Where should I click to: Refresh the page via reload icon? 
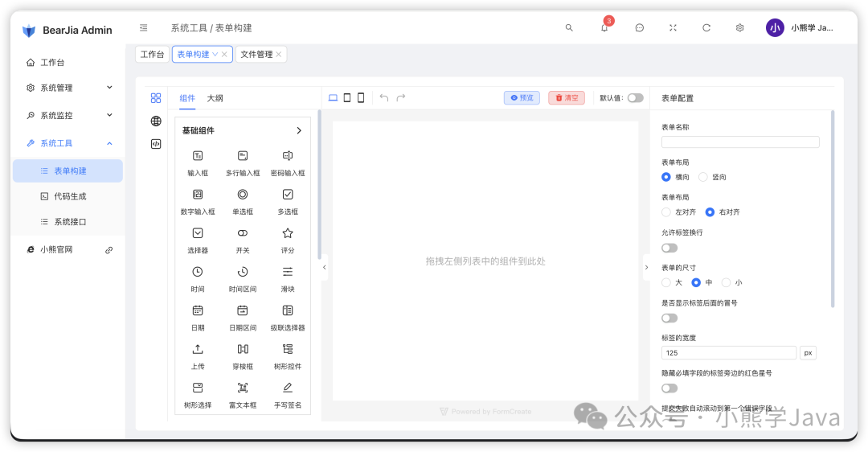706,27
